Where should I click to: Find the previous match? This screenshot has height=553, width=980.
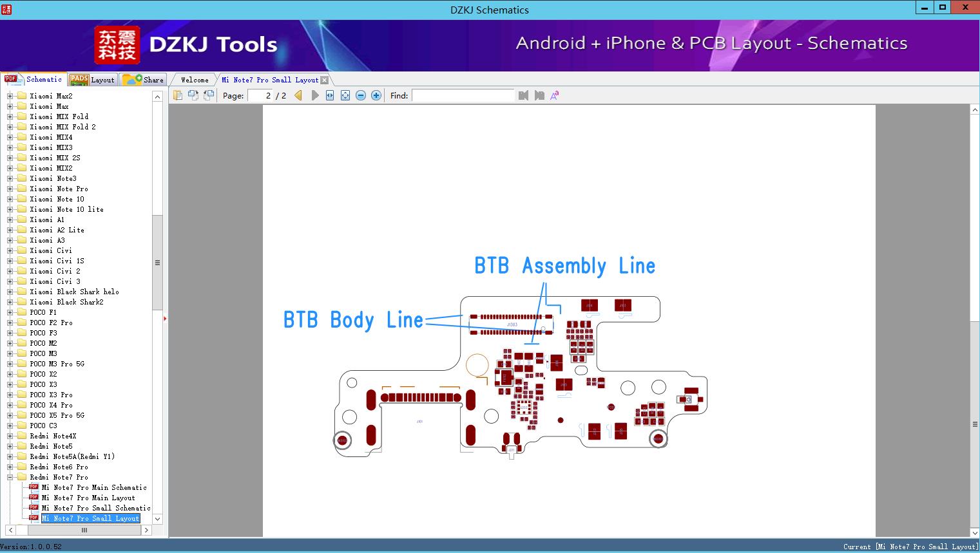click(523, 95)
